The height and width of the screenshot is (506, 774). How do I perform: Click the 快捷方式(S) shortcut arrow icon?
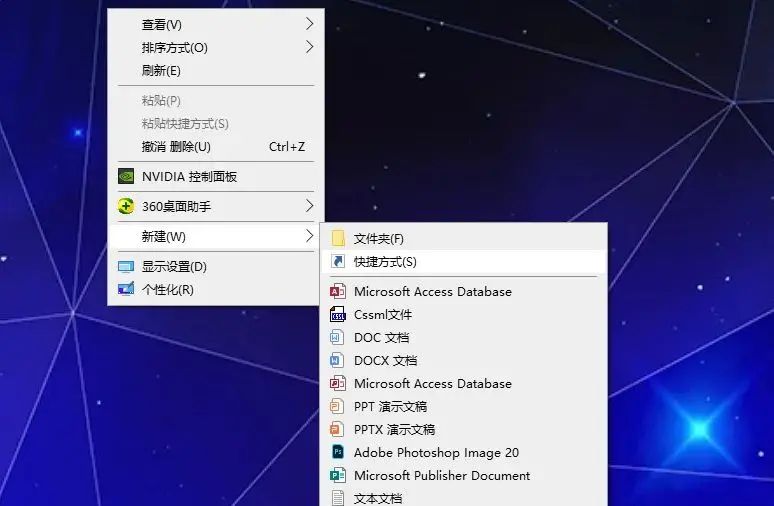(338, 261)
